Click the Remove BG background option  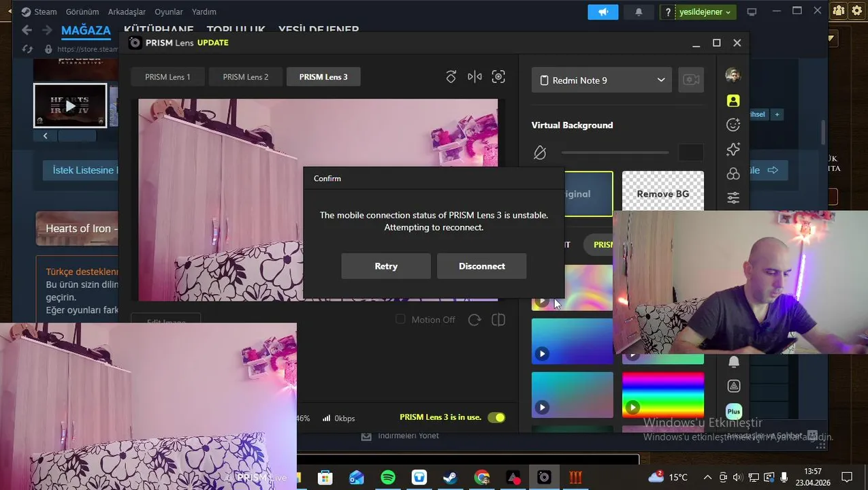pos(663,194)
